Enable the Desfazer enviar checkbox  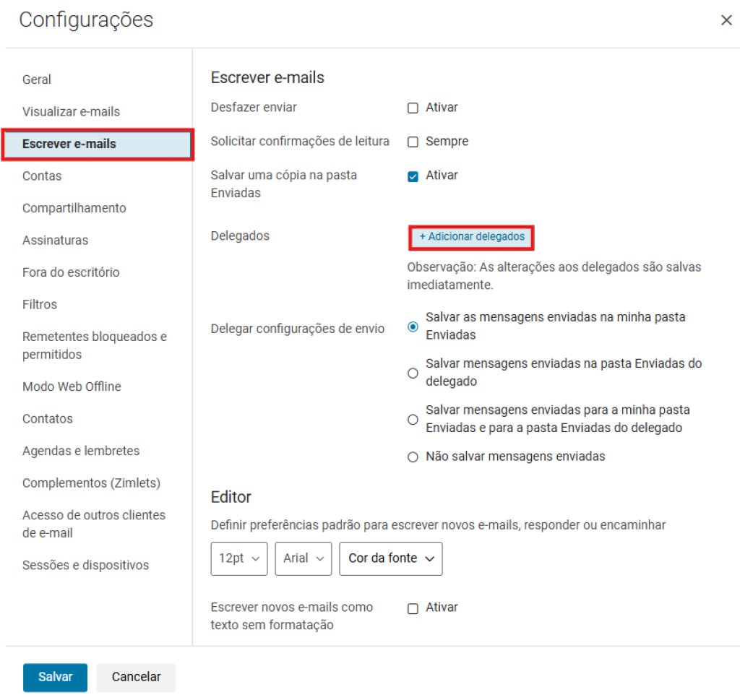click(x=413, y=108)
